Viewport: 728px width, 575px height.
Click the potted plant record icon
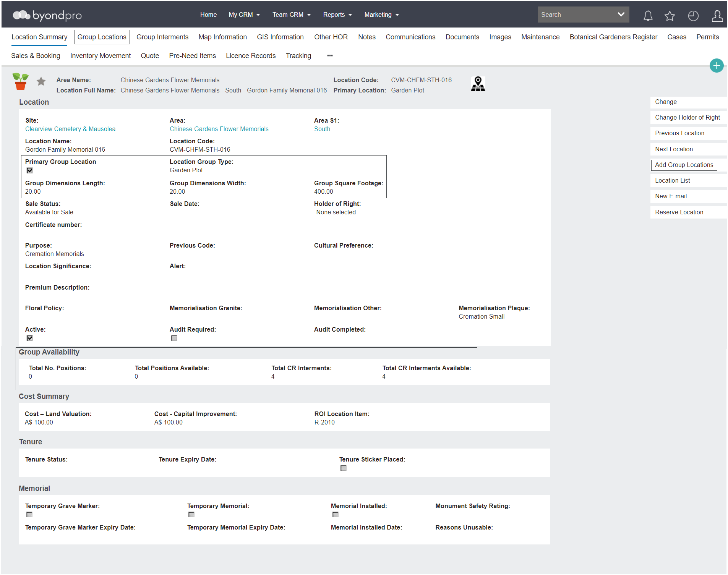[21, 81]
